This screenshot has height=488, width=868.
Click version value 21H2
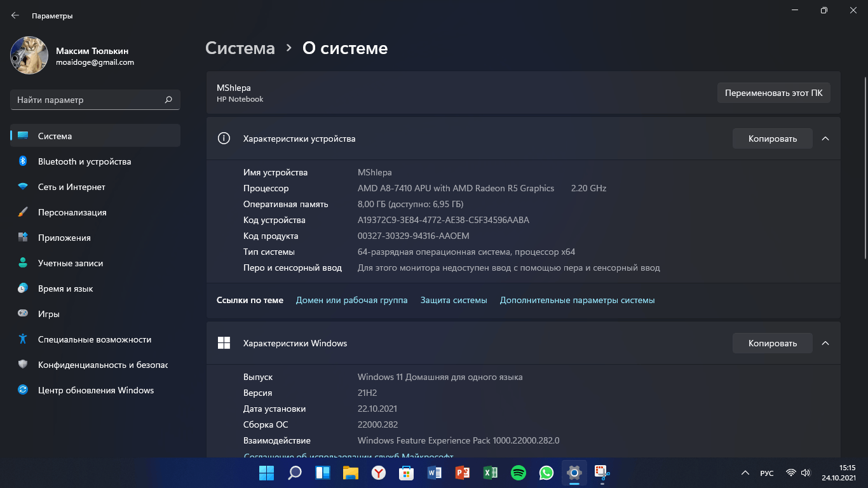point(368,393)
